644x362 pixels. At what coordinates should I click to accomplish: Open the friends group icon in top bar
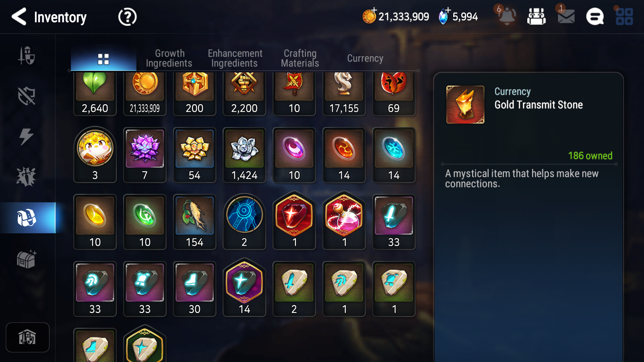(537, 17)
